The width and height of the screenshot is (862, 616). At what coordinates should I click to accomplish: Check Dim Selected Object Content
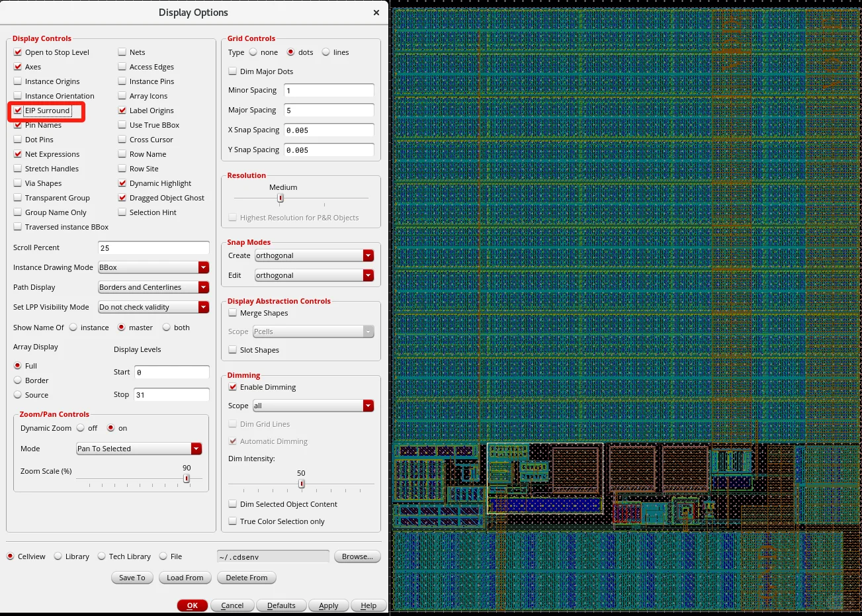click(233, 504)
